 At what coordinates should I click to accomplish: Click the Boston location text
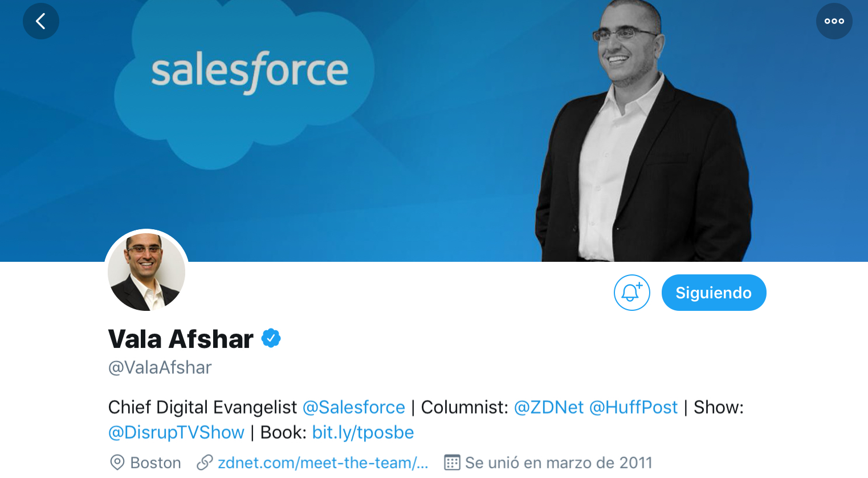coord(156,463)
